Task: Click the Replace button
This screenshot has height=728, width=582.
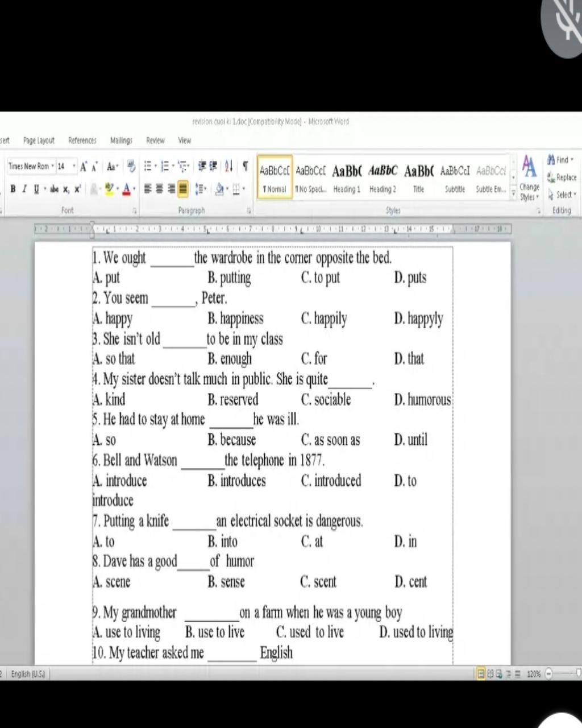Action: point(562,177)
